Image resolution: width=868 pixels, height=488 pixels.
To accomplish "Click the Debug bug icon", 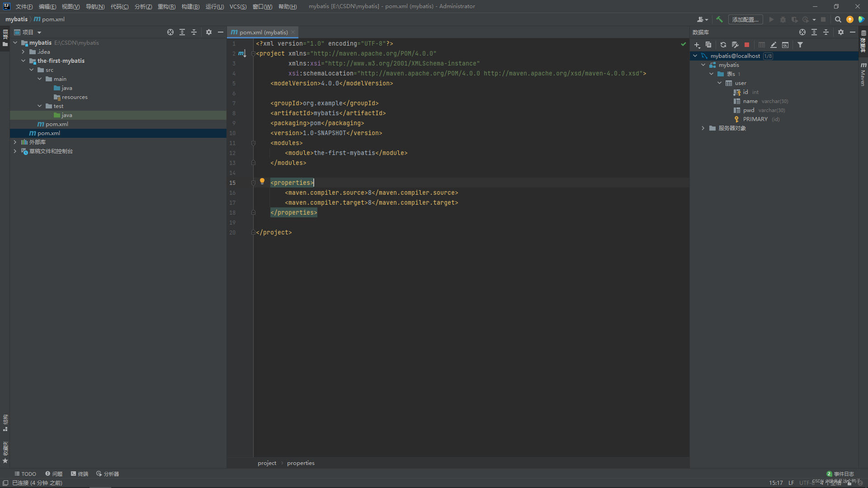I will (783, 19).
